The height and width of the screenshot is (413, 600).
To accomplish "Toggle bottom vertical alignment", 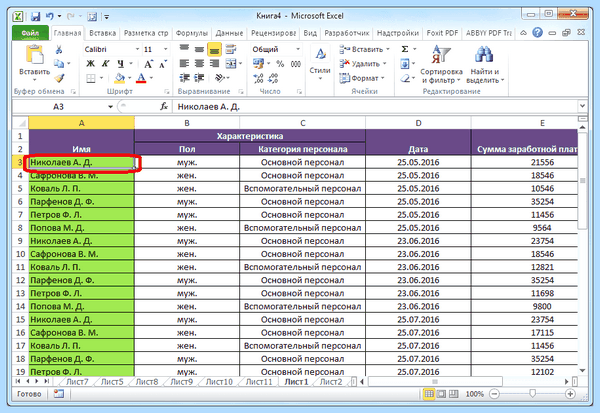I will [x=214, y=49].
